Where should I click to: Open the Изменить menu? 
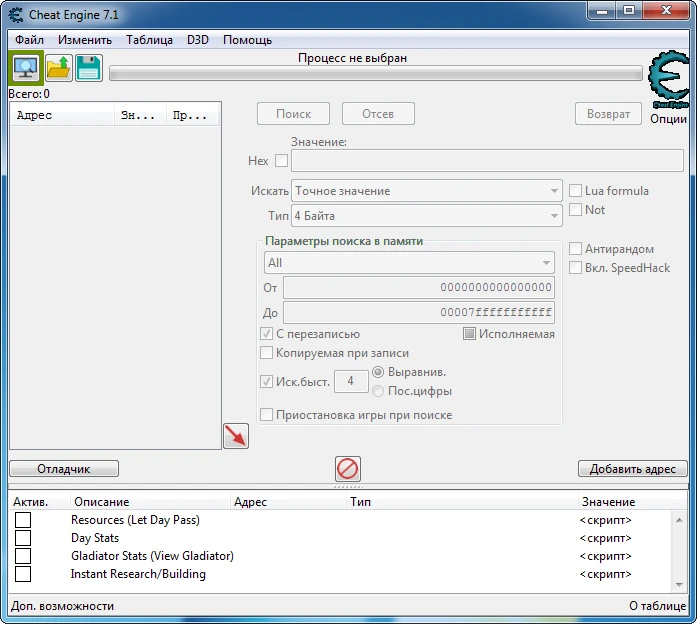point(85,40)
